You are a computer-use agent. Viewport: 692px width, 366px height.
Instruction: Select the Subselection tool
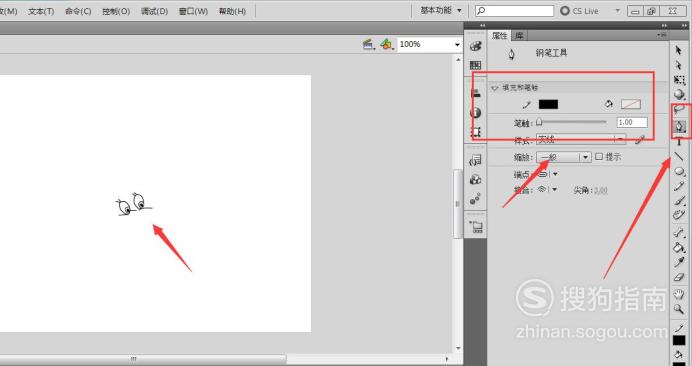679,65
